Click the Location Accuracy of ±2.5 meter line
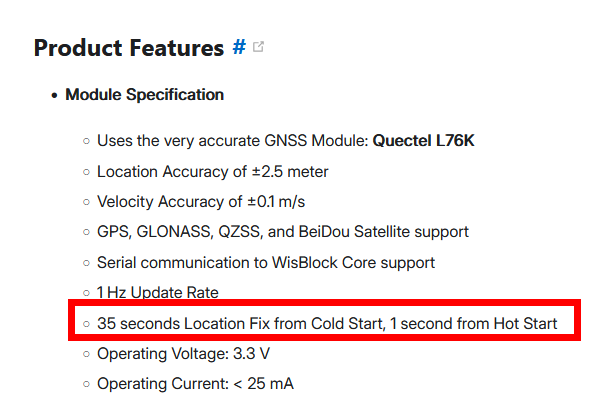 [212, 171]
